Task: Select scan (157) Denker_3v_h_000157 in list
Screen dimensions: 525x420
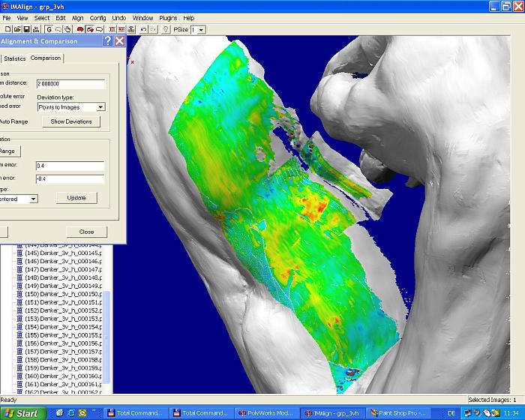Action: coord(63,352)
